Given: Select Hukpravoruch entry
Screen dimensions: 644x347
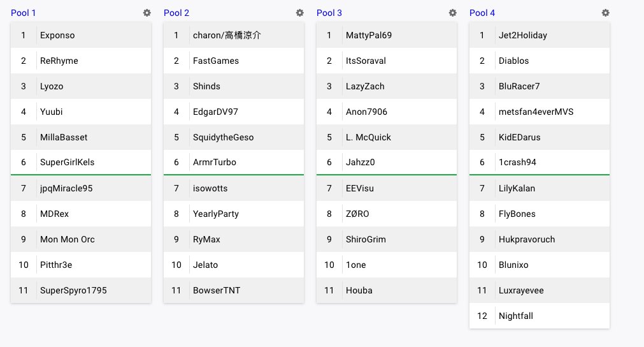Looking at the screenshot, I should tap(540, 239).
